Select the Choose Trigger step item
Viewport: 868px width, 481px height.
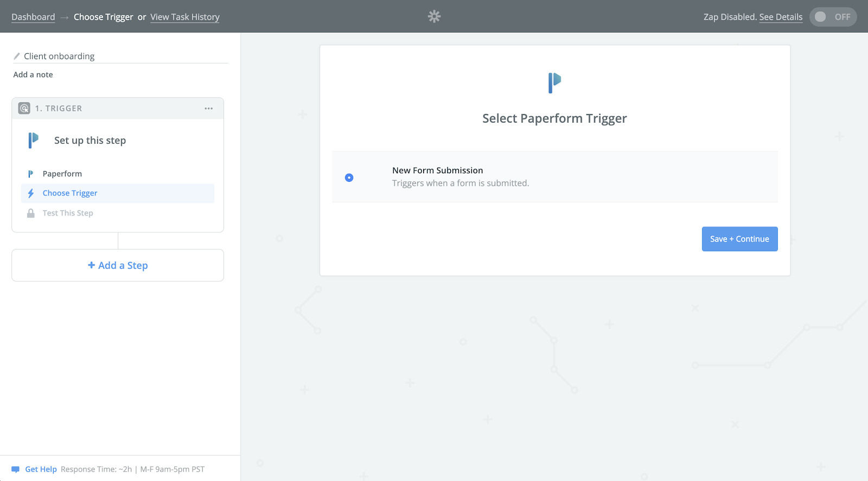pos(118,193)
